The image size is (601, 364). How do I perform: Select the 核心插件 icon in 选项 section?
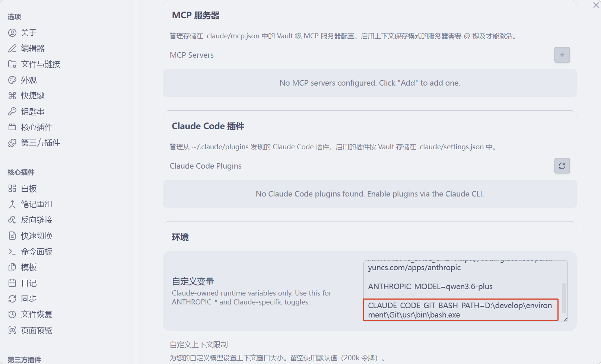click(x=12, y=127)
